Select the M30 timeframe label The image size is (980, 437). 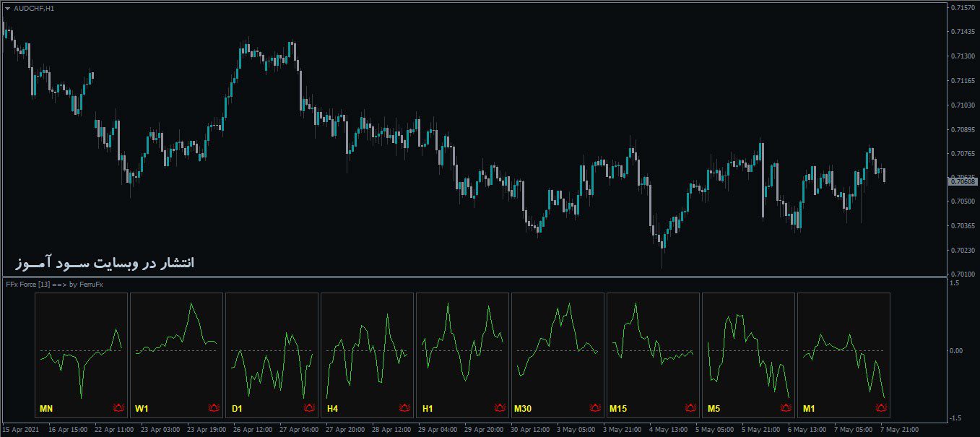tap(521, 407)
